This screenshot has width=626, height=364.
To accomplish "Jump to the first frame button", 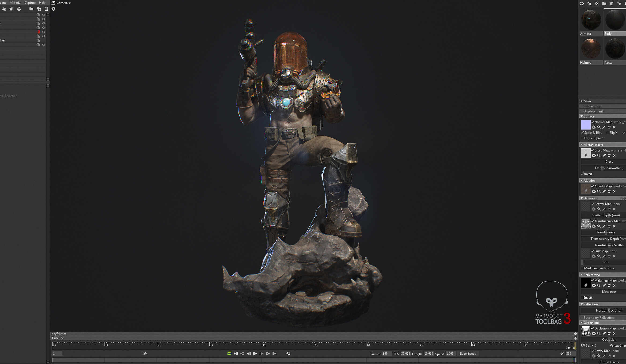I will coord(236,354).
